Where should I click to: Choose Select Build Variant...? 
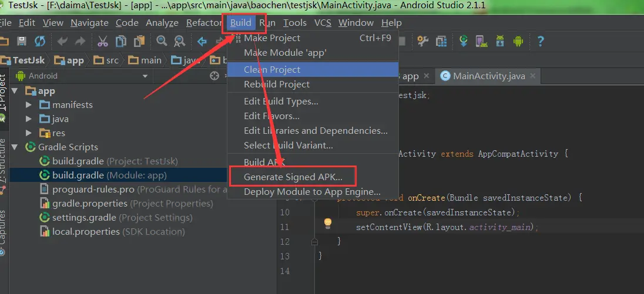click(x=313, y=146)
